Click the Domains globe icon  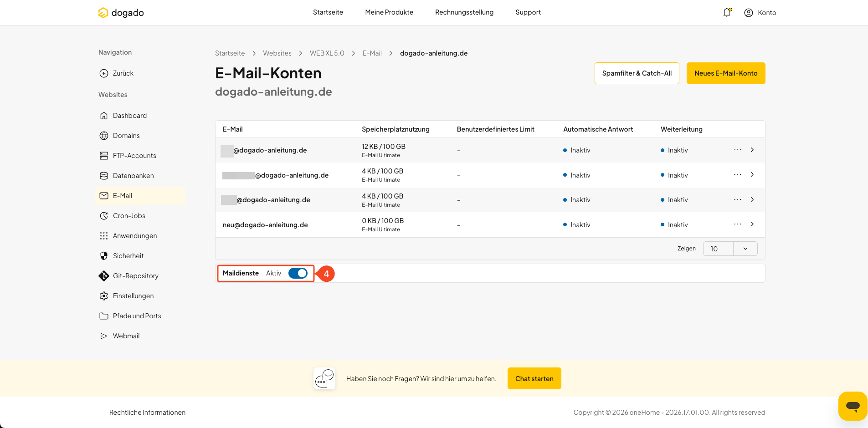(104, 136)
